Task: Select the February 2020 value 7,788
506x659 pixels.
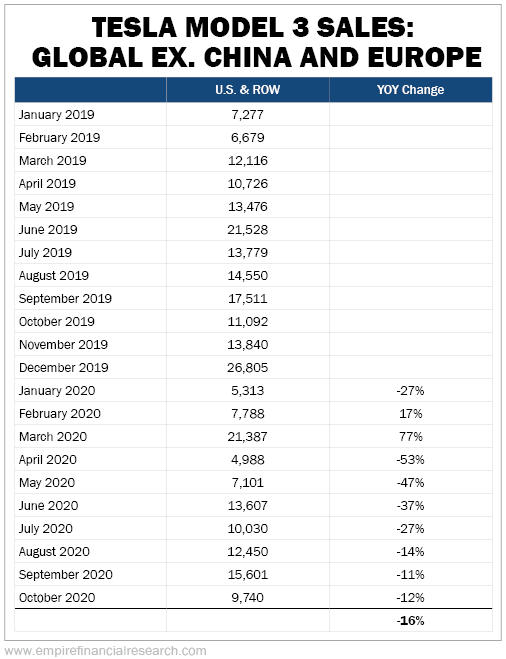Action: click(x=248, y=414)
